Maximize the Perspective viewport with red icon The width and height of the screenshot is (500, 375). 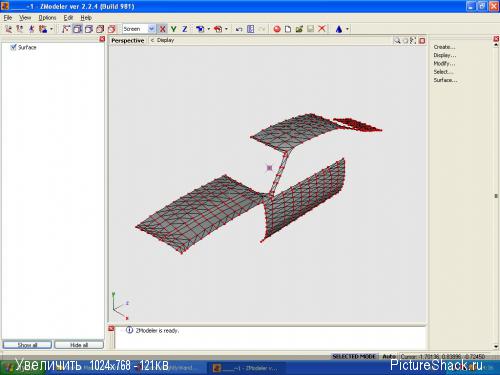pos(422,41)
